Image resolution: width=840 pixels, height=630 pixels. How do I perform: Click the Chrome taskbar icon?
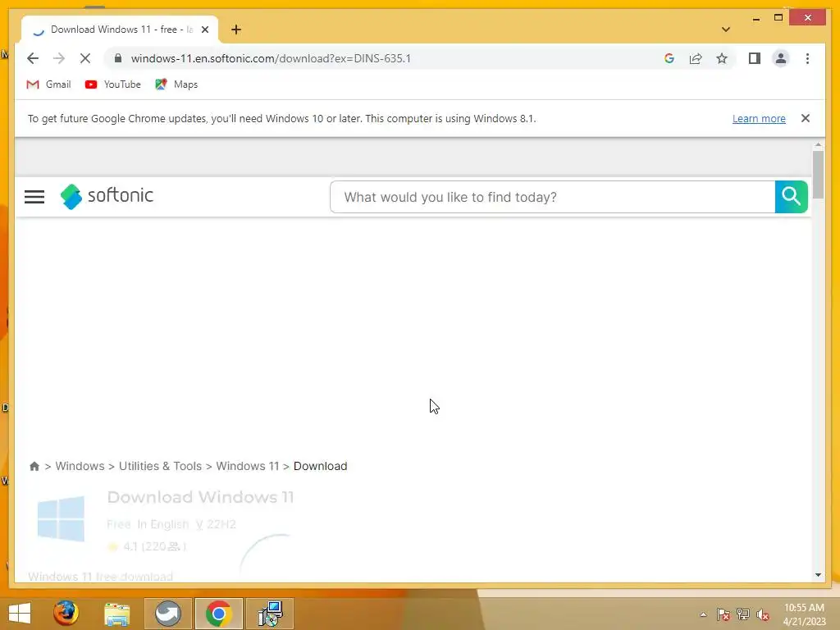click(218, 614)
